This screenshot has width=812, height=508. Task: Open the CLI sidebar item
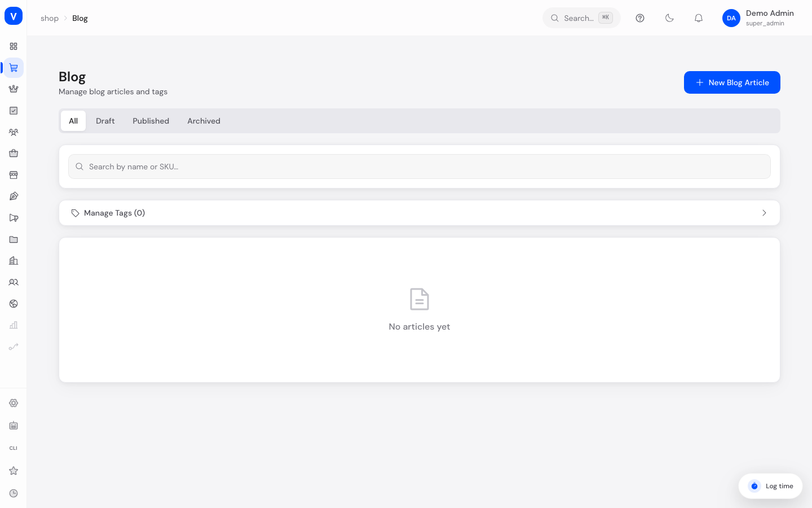[x=14, y=448]
